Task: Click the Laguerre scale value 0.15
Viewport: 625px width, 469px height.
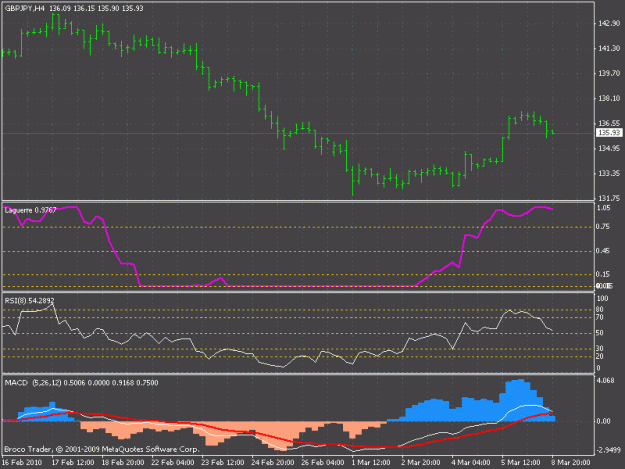Action: click(x=603, y=274)
